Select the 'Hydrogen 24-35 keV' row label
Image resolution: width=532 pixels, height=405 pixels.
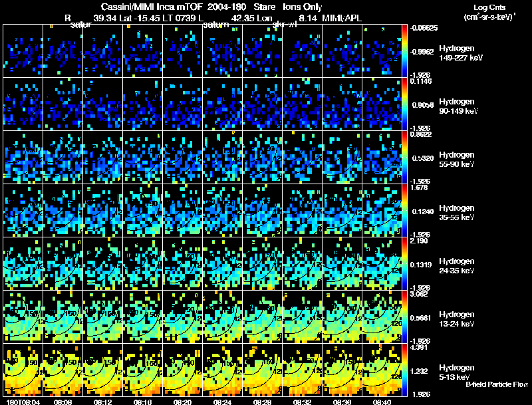[457, 266]
